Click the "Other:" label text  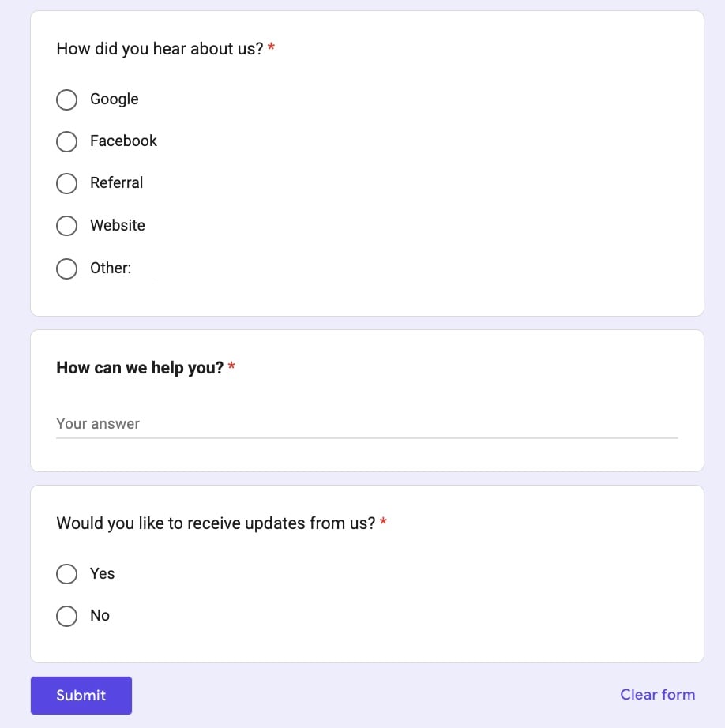[x=111, y=268]
